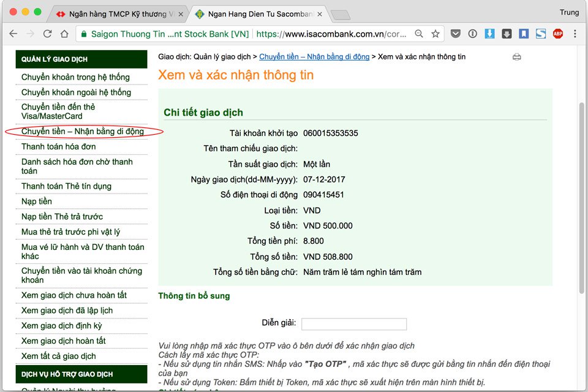Click the circled info extension icon
Viewport: 588px width, 392px height.
click(x=472, y=34)
